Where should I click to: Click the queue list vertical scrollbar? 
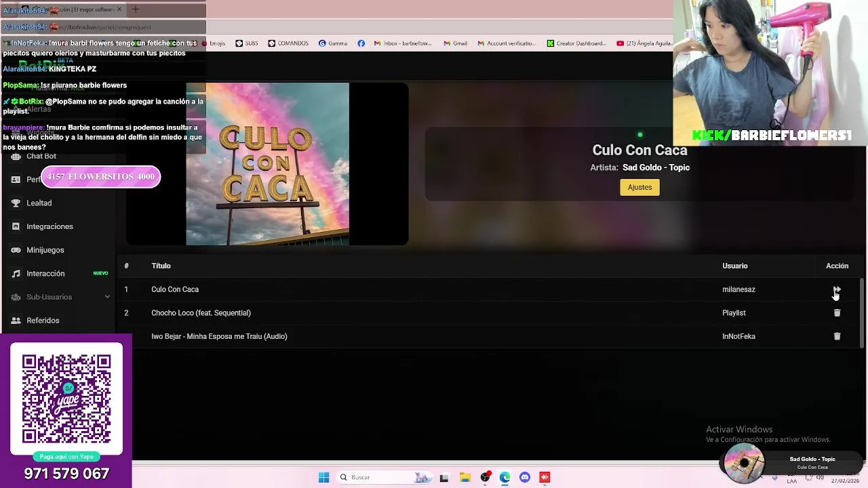click(x=862, y=312)
